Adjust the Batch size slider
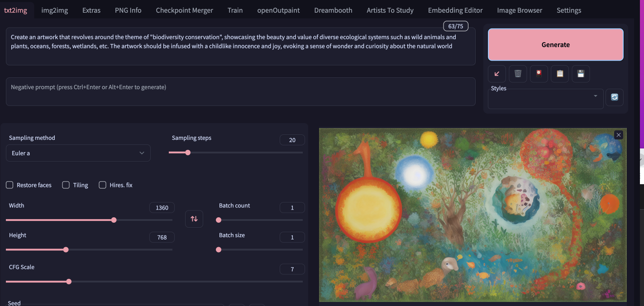Viewport: 644px width, 306px height. point(260,249)
